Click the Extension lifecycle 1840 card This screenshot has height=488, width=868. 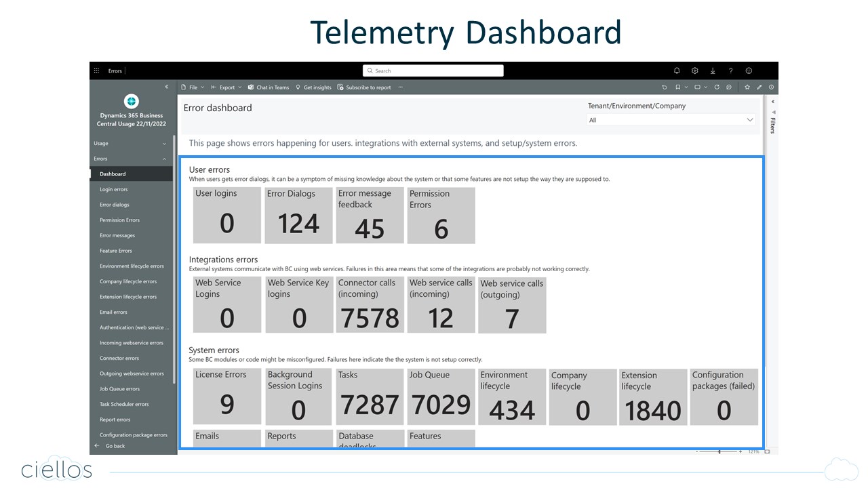point(653,397)
